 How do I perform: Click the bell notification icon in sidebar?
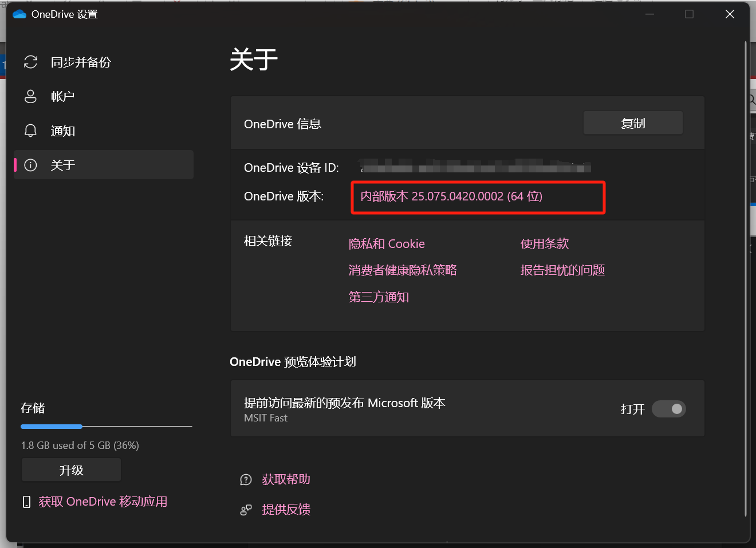pyautogui.click(x=30, y=131)
